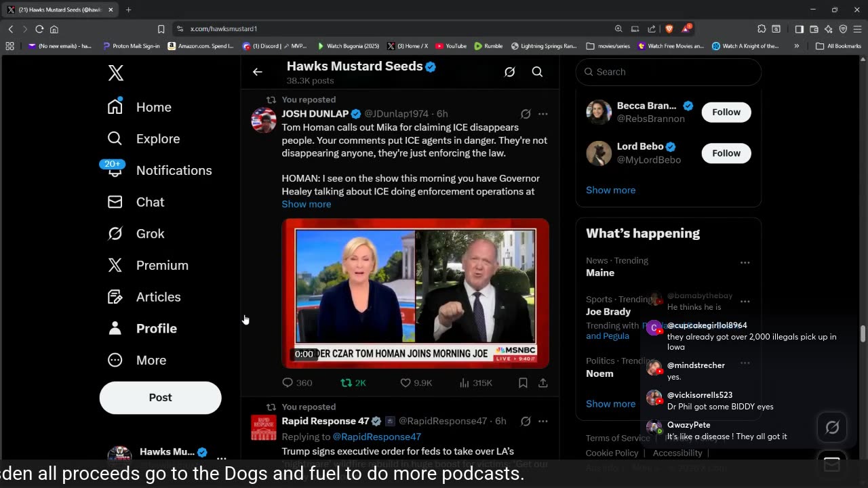Image resolution: width=868 pixels, height=488 pixels.
Task: Open the browser main menu
Action: click(858, 29)
